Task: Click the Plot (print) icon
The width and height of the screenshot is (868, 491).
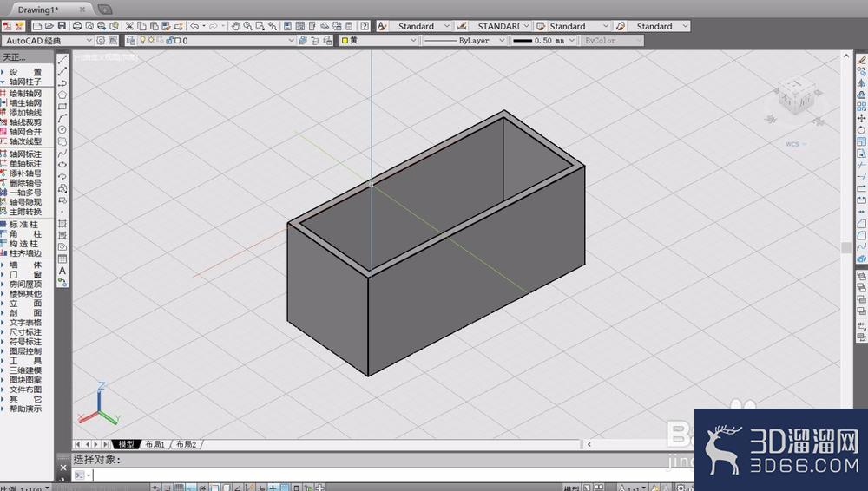Action: [x=77, y=26]
